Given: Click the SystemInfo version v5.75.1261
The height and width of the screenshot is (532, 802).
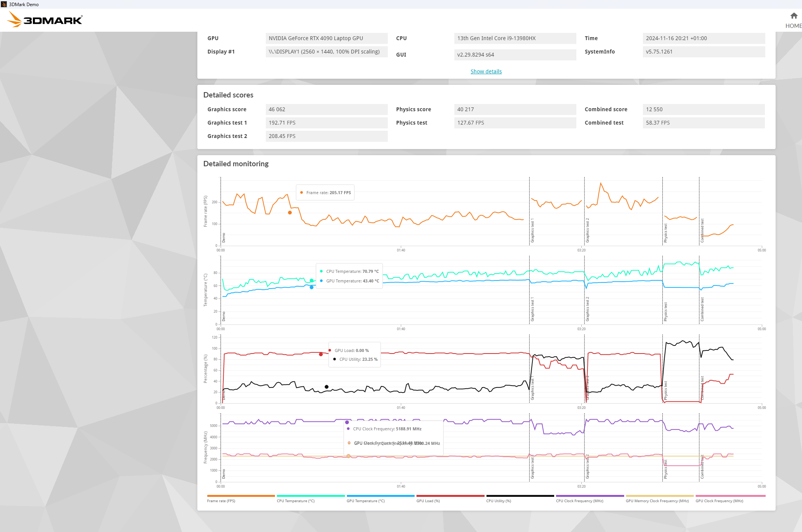Looking at the screenshot, I should coord(704,52).
